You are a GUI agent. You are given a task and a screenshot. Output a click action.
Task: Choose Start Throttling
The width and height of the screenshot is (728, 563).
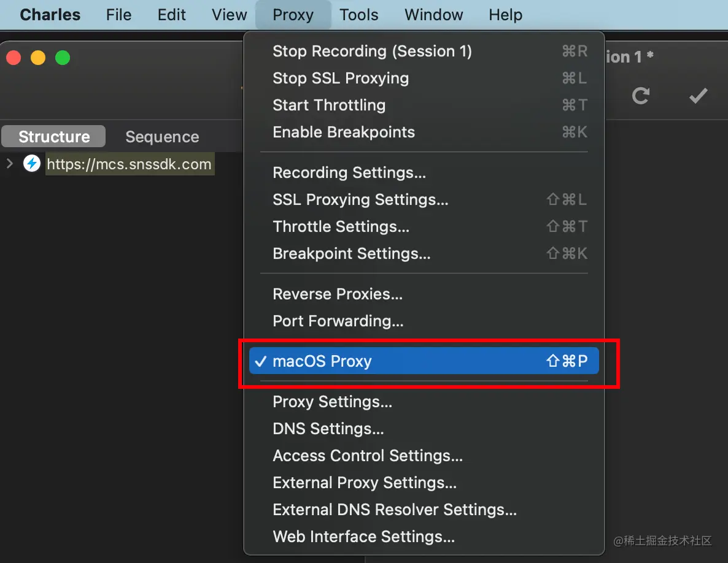[x=424, y=105]
